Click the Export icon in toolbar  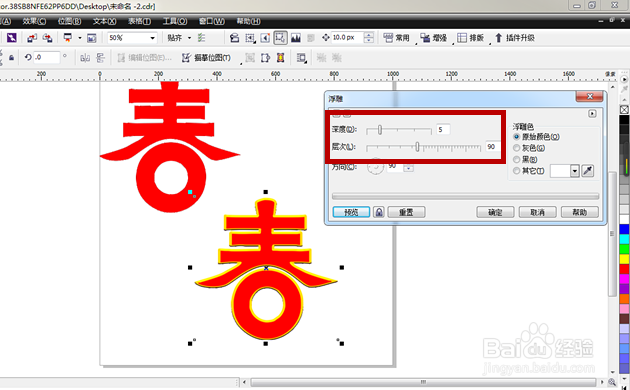(x=47, y=38)
